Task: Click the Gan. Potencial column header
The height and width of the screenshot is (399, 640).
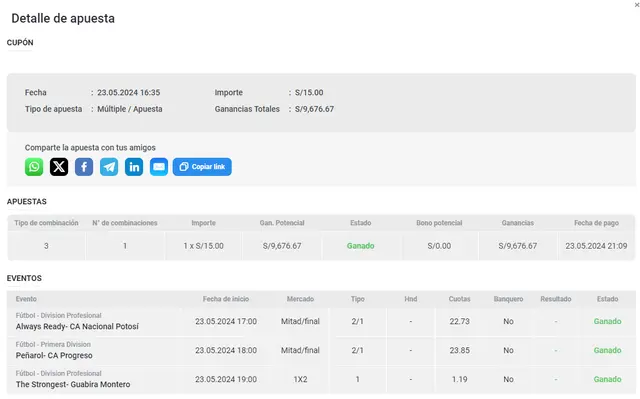Action: pyautogui.click(x=282, y=223)
